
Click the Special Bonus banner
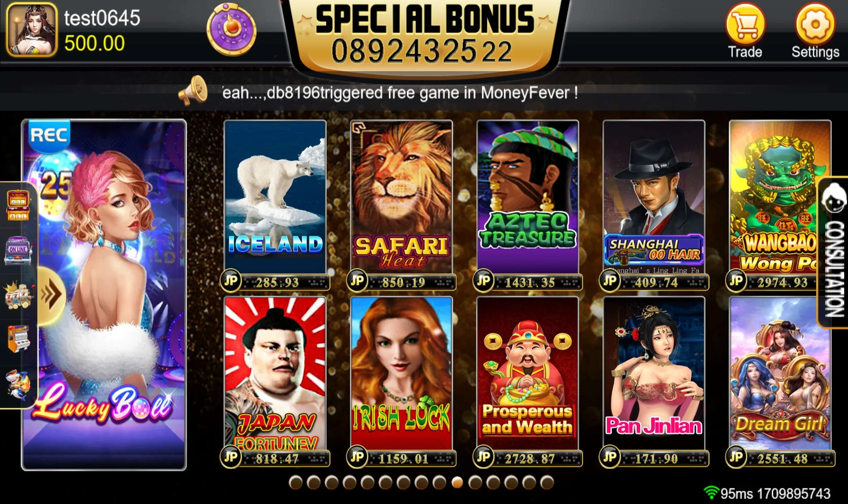[x=425, y=35]
